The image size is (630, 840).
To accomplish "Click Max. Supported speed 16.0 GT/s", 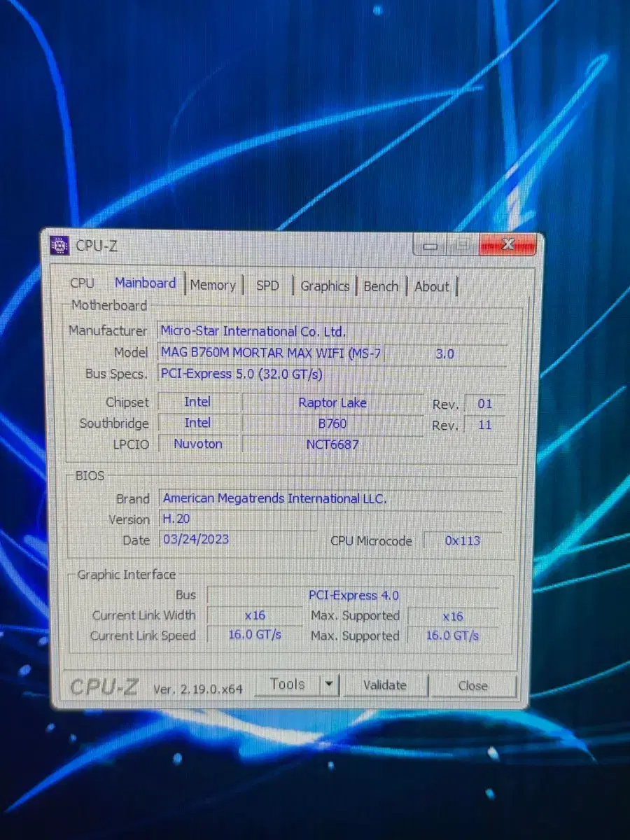I will pos(452,636).
